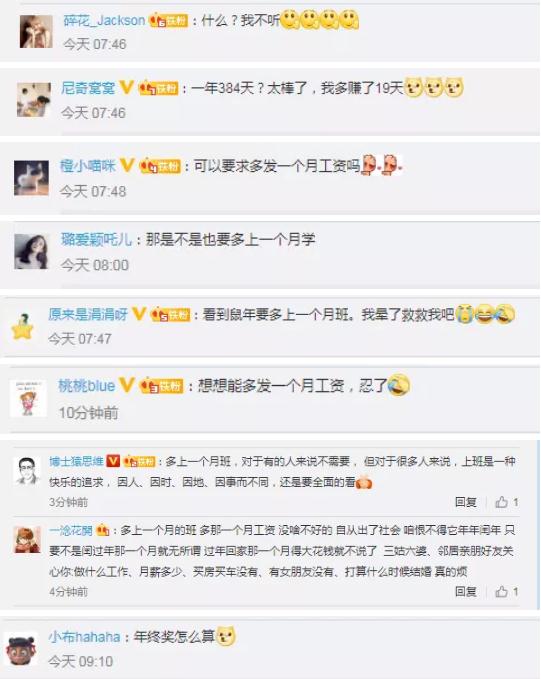Image resolution: width=541 pixels, height=679 pixels.
Task: Click star avatar of 原来是涓涓呀
Action: [23, 327]
